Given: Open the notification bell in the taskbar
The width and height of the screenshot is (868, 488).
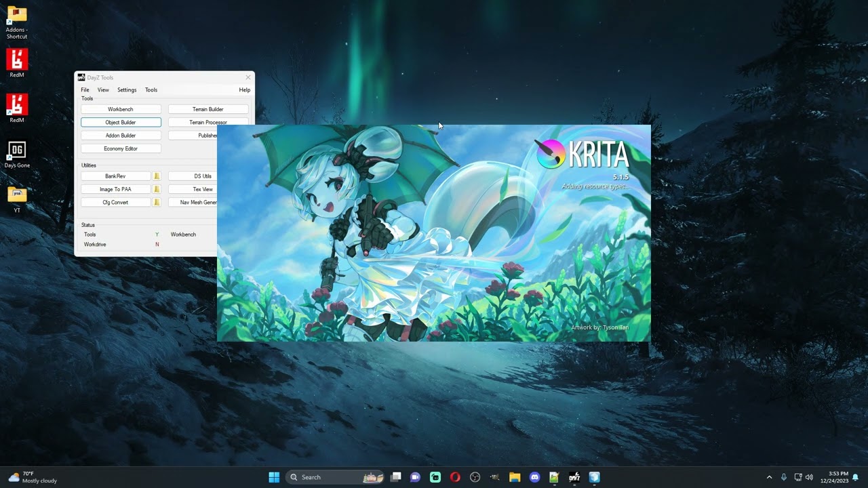Looking at the screenshot, I should pos(856,477).
